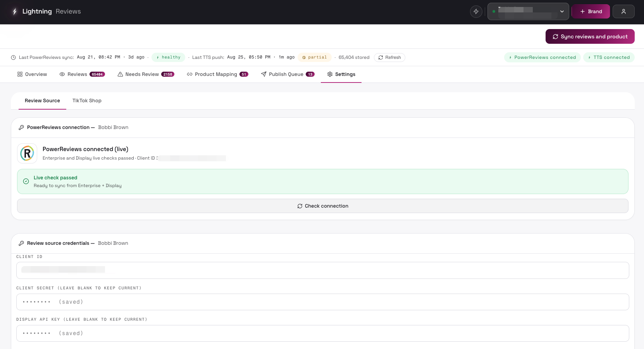Viewport: 644px width, 349px height.
Task: Click the clock icon beside Last PowerReviews sync
Action: (14, 57)
